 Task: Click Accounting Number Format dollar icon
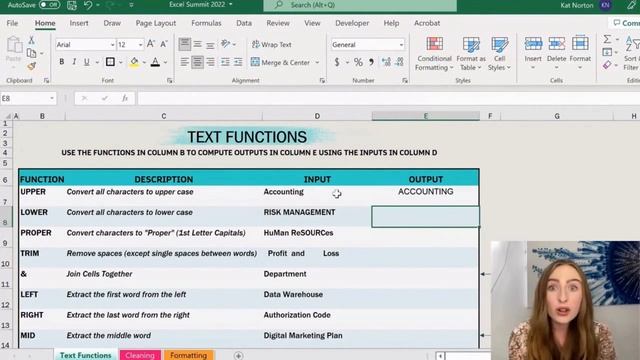tap(337, 62)
